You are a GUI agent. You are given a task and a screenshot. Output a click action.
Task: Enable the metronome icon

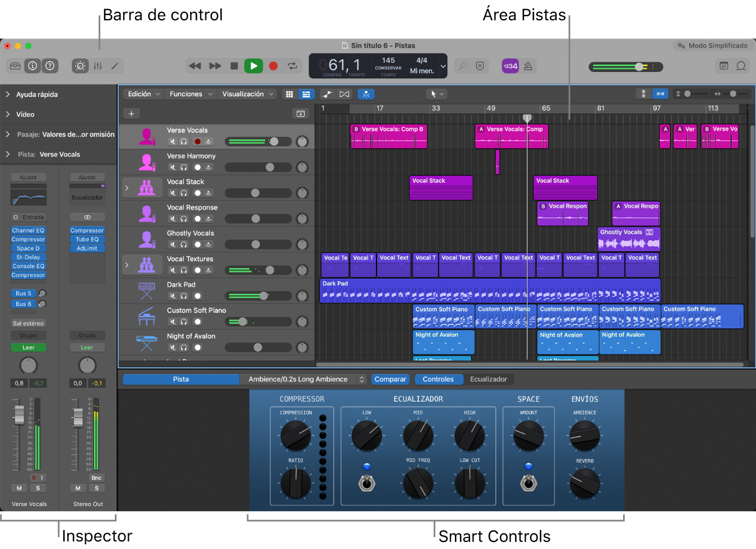pos(527,66)
